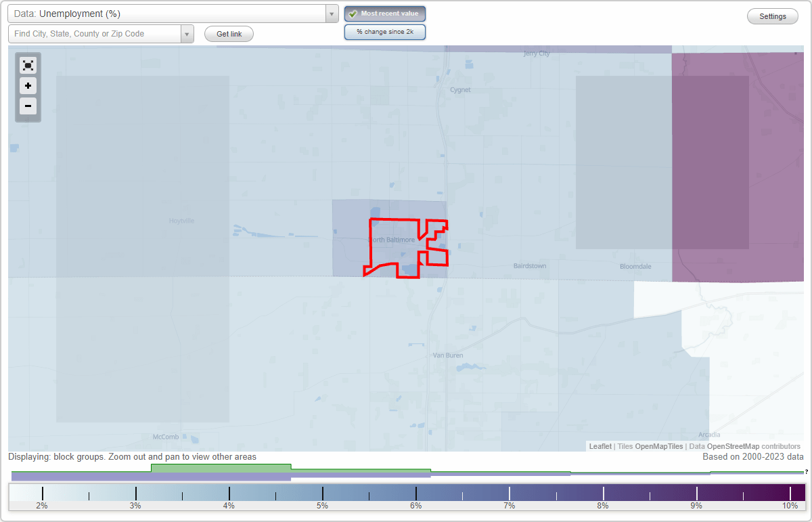
Task: Open the Settings button
Action: tap(773, 17)
